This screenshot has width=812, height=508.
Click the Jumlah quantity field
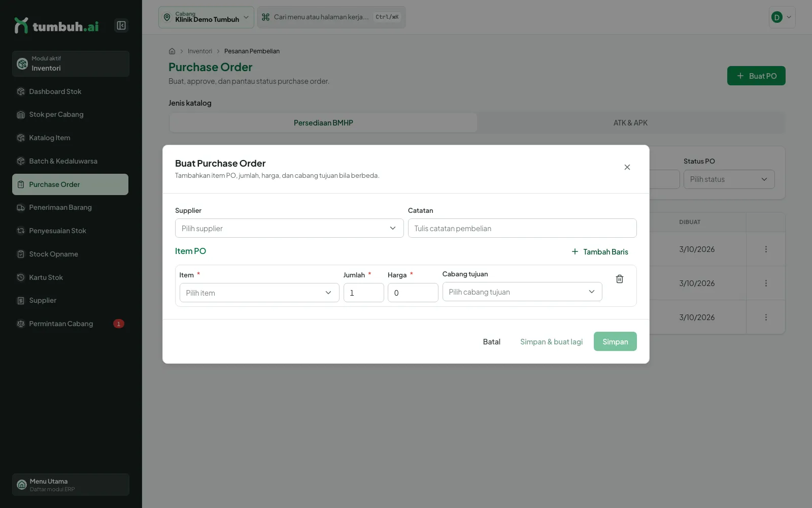[363, 293]
